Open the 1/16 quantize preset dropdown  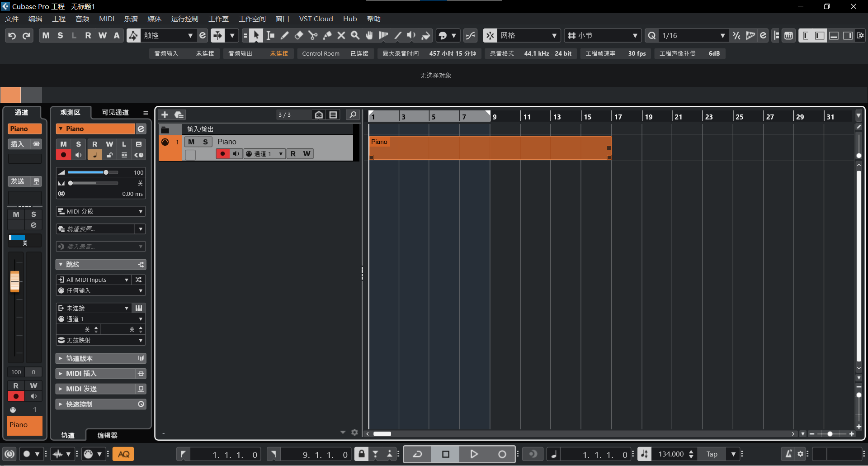point(693,36)
